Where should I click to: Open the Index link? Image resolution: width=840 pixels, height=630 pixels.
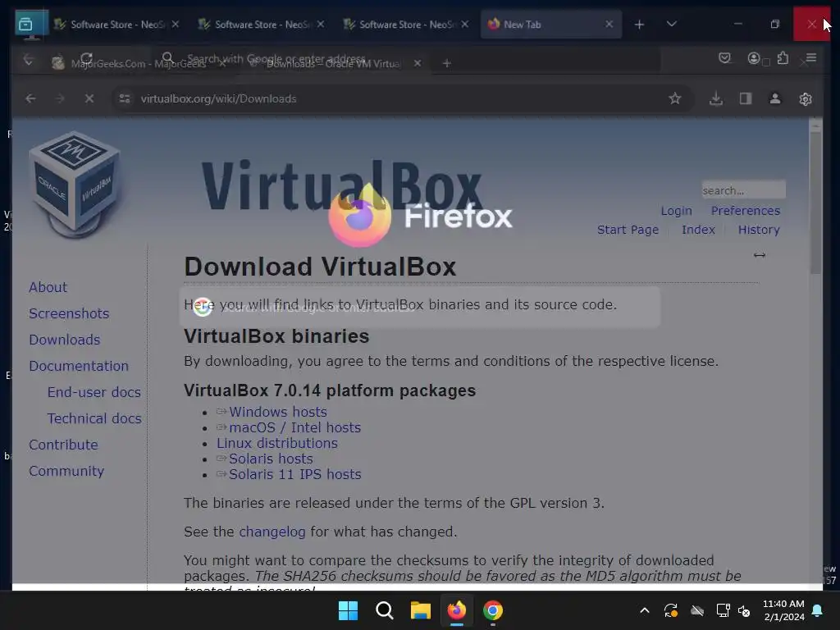pos(698,230)
